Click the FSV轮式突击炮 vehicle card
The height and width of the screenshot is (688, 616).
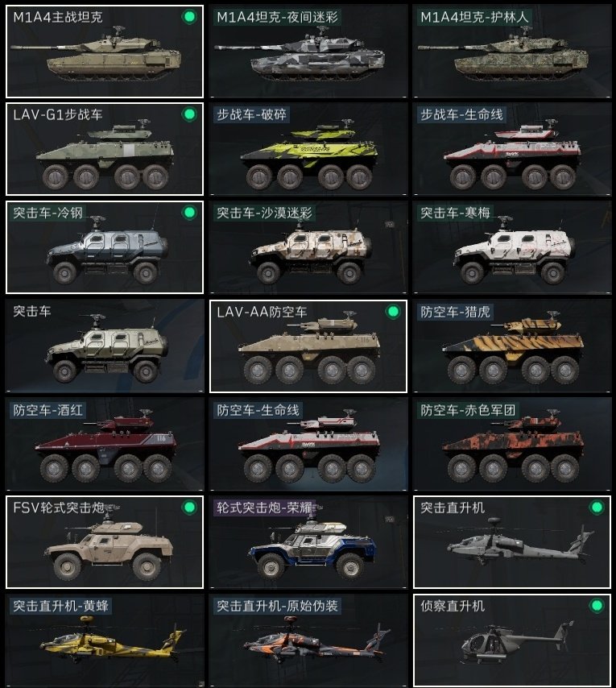[x=105, y=542]
